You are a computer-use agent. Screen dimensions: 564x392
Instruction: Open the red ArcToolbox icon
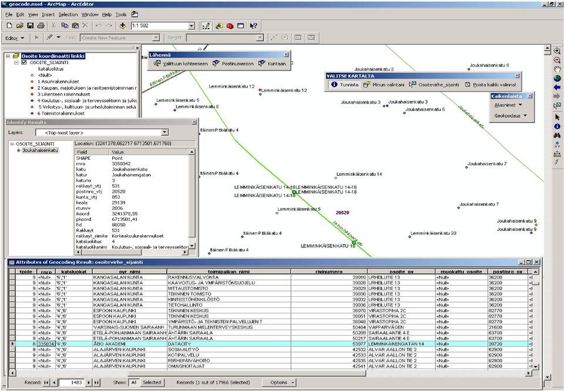click(230, 26)
